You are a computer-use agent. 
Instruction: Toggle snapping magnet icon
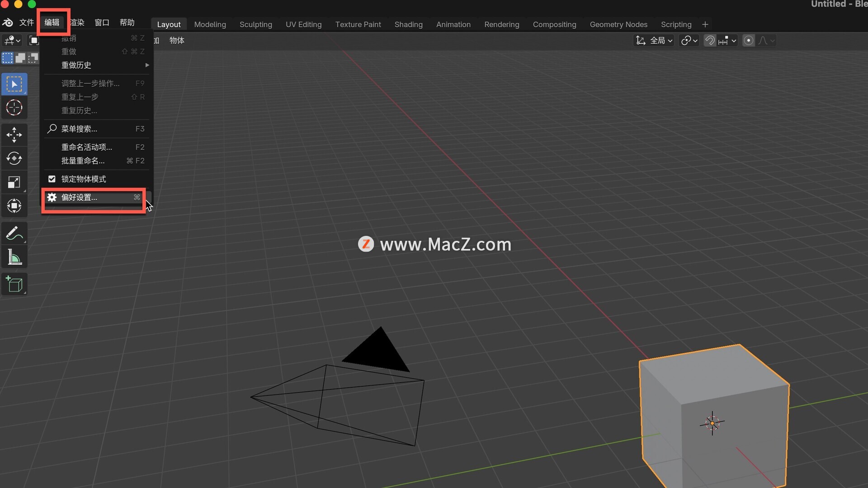(710, 41)
